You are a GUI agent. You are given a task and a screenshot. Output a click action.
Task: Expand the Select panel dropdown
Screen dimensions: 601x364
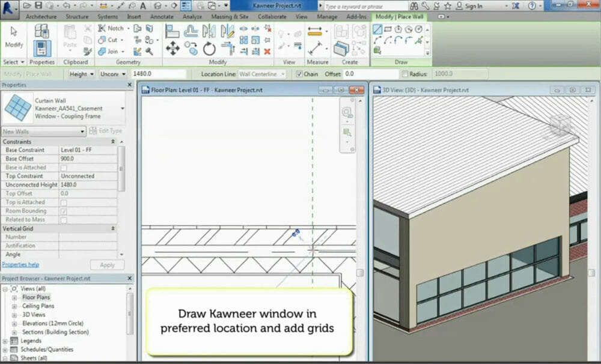tap(14, 62)
